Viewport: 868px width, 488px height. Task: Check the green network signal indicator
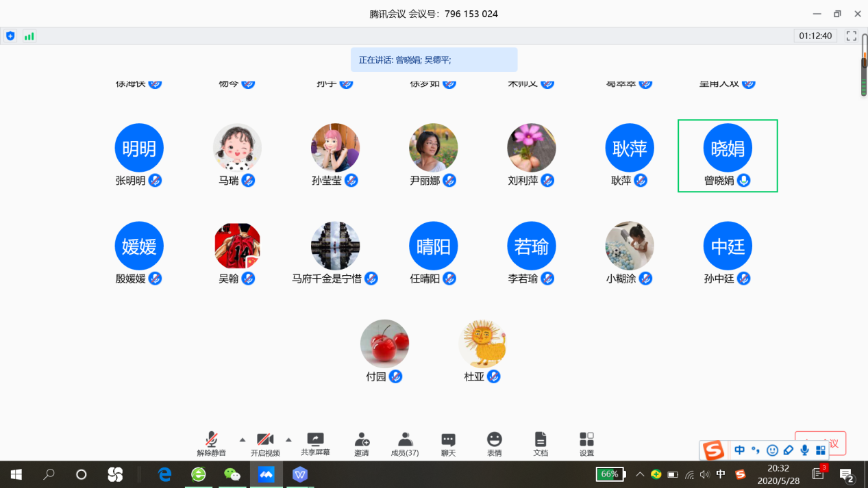29,36
